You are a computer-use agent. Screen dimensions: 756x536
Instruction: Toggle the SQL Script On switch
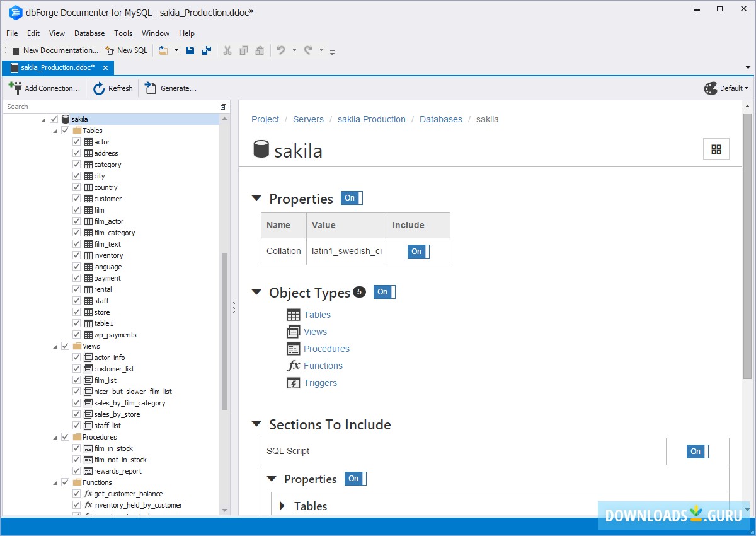coord(697,452)
